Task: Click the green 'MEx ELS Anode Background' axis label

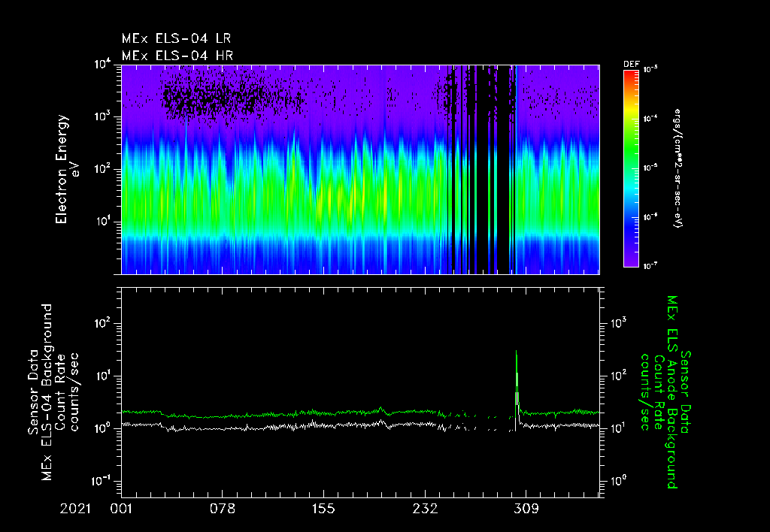Action: (672, 392)
